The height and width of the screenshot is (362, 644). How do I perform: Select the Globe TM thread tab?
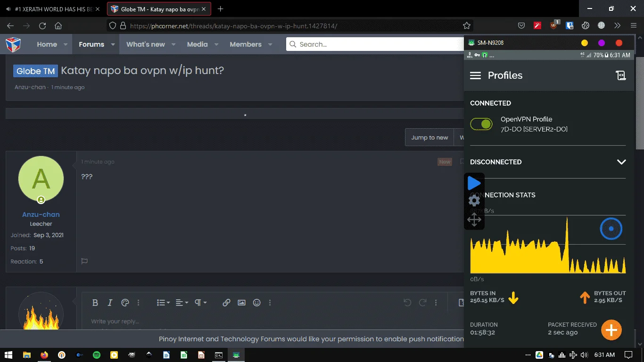click(159, 9)
